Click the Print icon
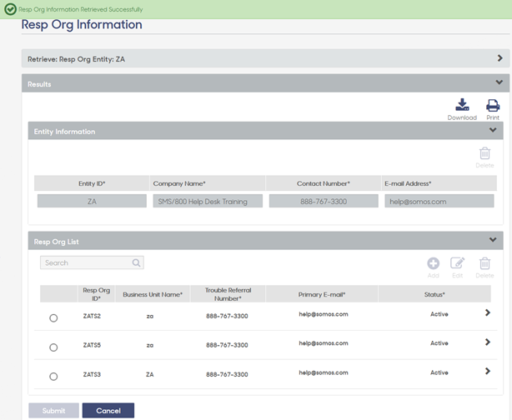Screen dimensions: 512x420 coord(493,105)
